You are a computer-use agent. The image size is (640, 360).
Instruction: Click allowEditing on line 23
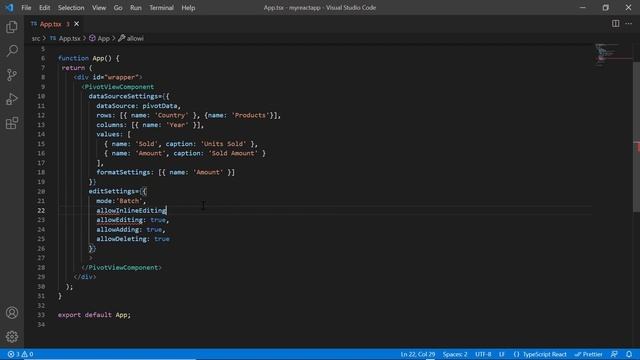(x=119, y=220)
